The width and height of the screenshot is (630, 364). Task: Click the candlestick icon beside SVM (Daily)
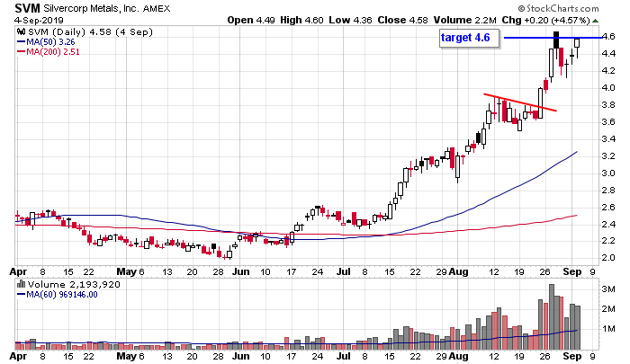coord(21,31)
